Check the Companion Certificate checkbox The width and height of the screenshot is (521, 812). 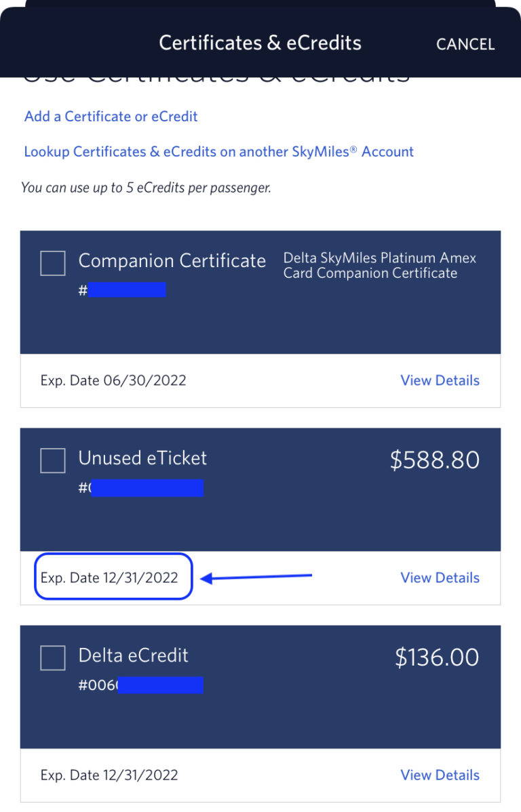(x=52, y=263)
